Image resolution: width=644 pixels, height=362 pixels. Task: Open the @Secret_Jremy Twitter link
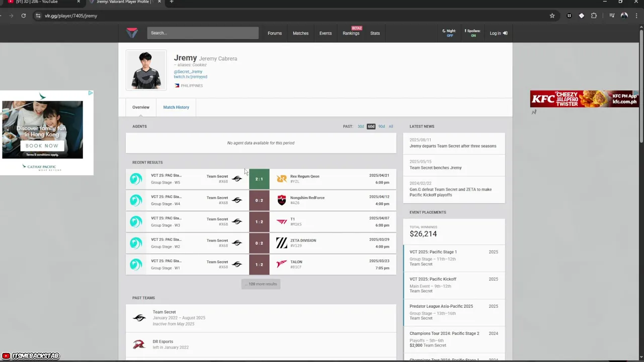[188, 72]
